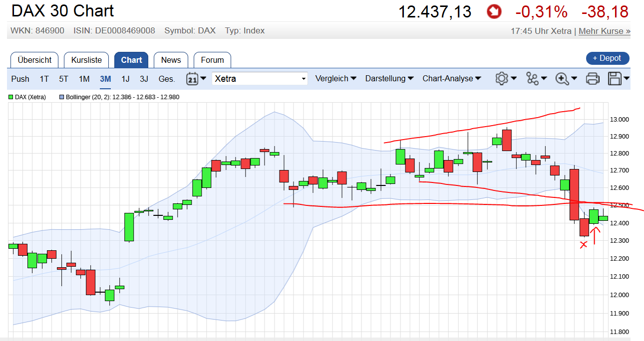Image resolution: width=644 pixels, height=341 pixels.
Task: Switch to the Chart tab
Action: point(131,60)
